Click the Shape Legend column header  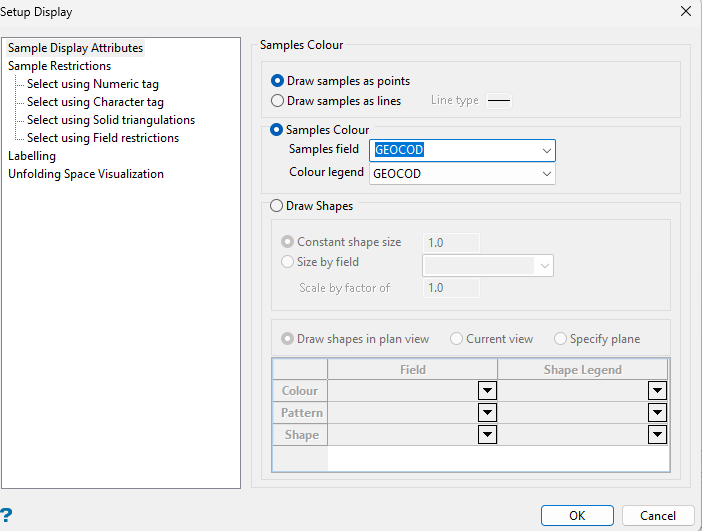pyautogui.click(x=582, y=370)
